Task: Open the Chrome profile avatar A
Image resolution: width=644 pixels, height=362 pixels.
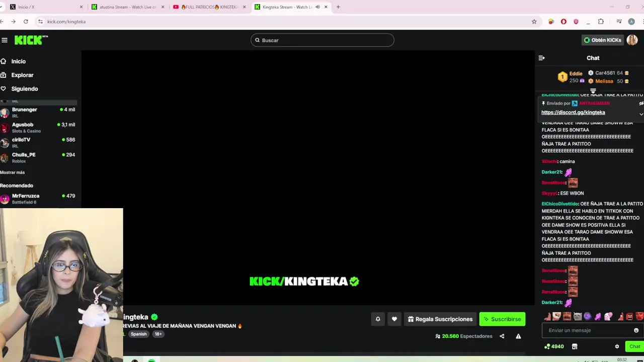Action: (631, 22)
